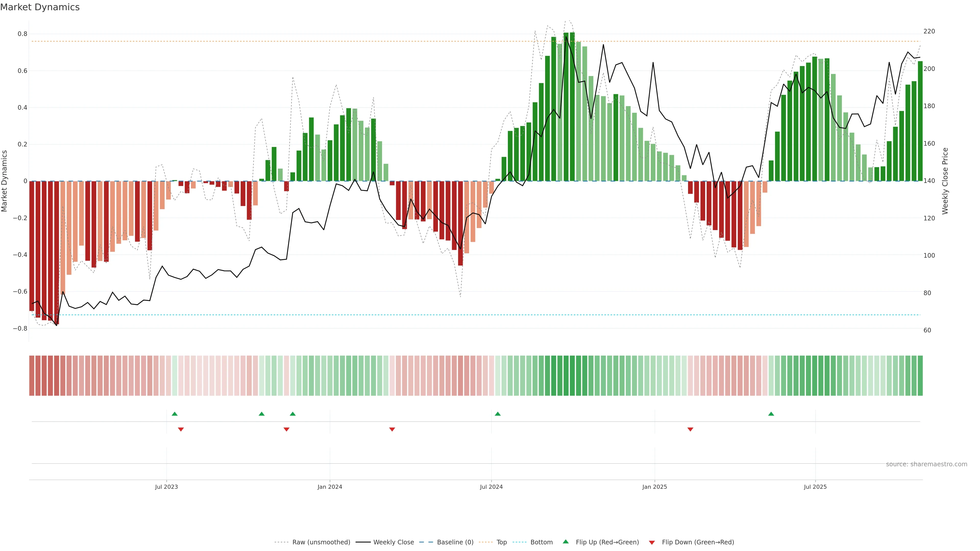Click the Flip Up marker just after Jul 2024

coord(498,414)
